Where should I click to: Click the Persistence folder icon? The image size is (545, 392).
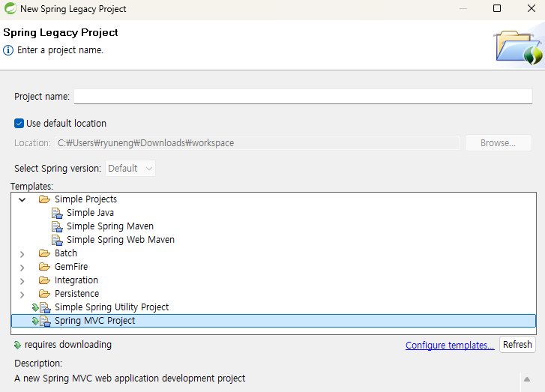click(44, 294)
